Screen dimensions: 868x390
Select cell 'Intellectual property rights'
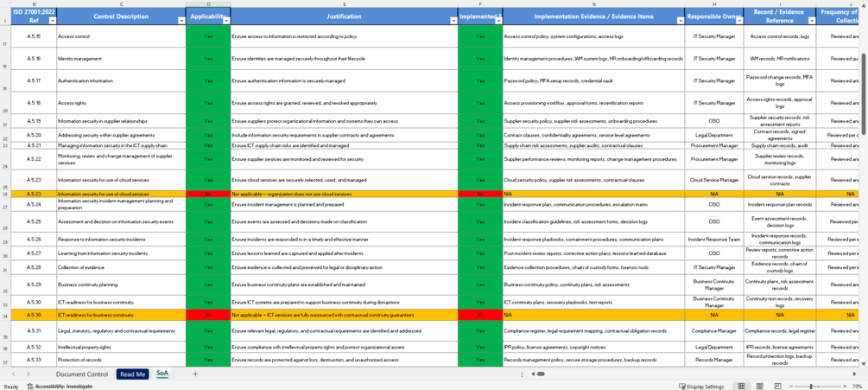click(121, 348)
